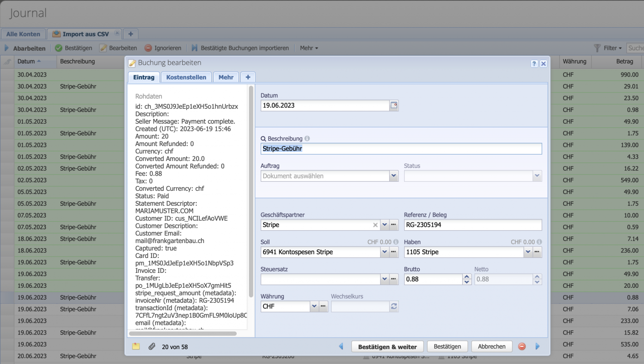Open the Status dropdown
The width and height of the screenshot is (644, 364).
click(x=537, y=176)
